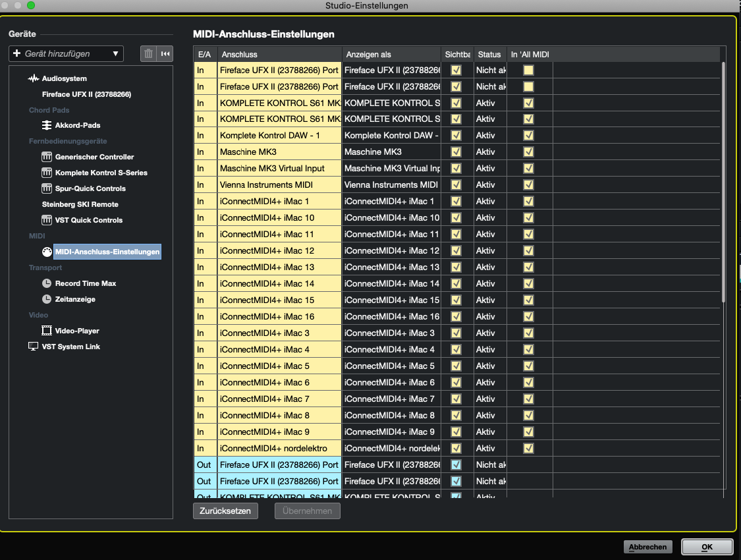
Task: Click Anzeigen als cell for Maschine MK3 Virtual Input
Action: click(391, 168)
